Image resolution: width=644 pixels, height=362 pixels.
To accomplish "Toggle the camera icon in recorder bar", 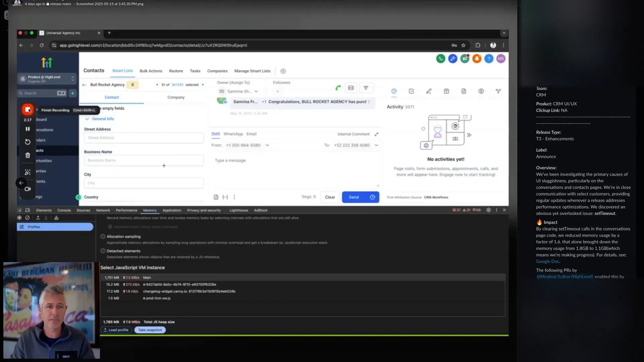I will 28,189.
